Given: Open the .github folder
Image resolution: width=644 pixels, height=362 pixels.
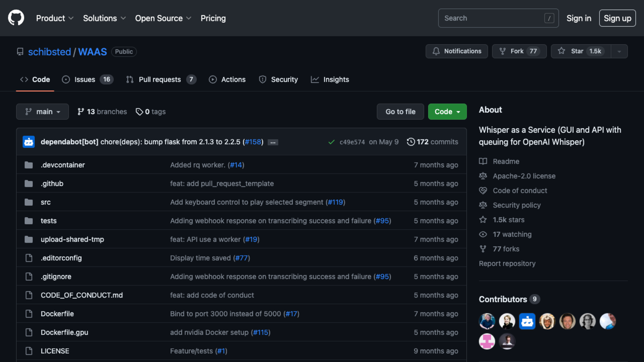Looking at the screenshot, I should (52, 183).
